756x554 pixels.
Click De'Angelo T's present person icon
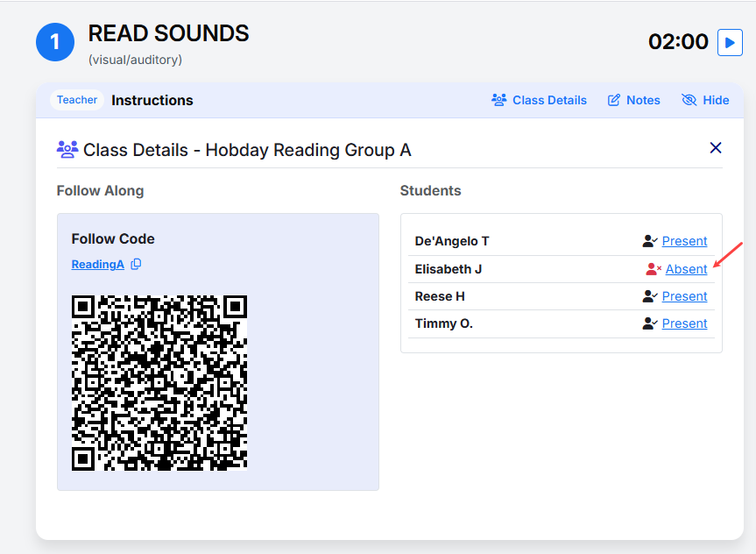coord(649,241)
